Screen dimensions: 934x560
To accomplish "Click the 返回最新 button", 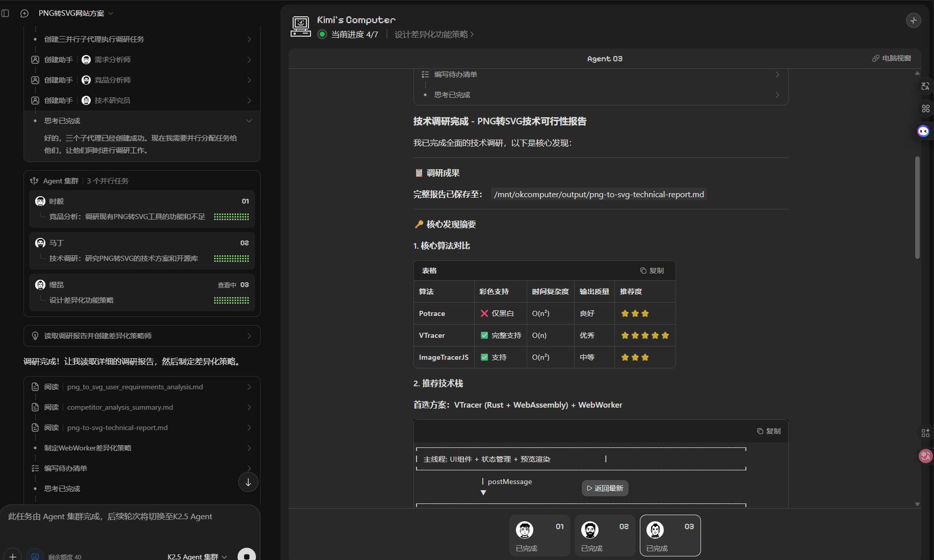I will [605, 488].
